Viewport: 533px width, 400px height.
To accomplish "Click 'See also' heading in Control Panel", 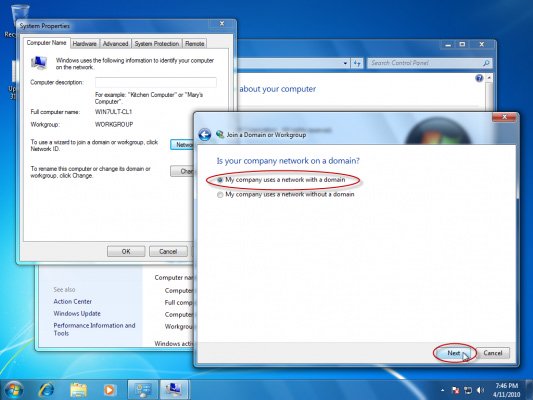I will (64, 290).
